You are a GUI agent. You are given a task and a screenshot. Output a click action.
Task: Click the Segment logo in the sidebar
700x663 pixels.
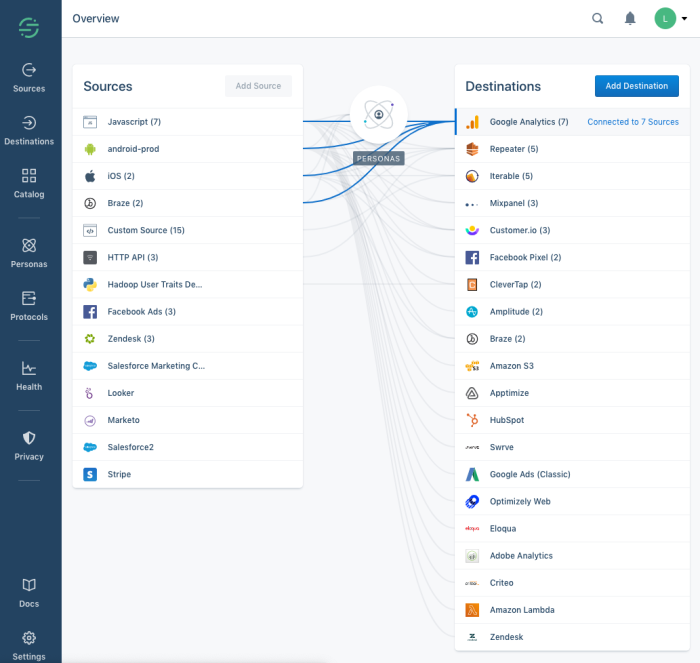tap(29, 28)
